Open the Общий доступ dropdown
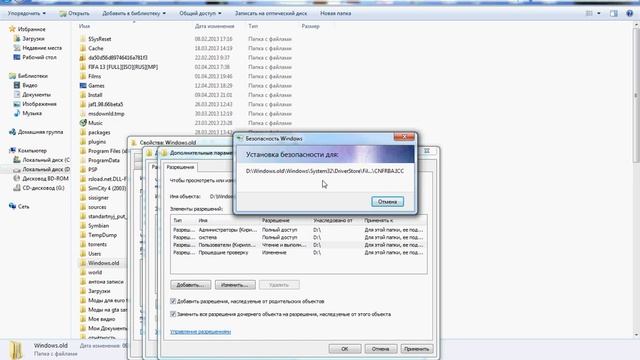The width and height of the screenshot is (640, 360). [x=200, y=13]
